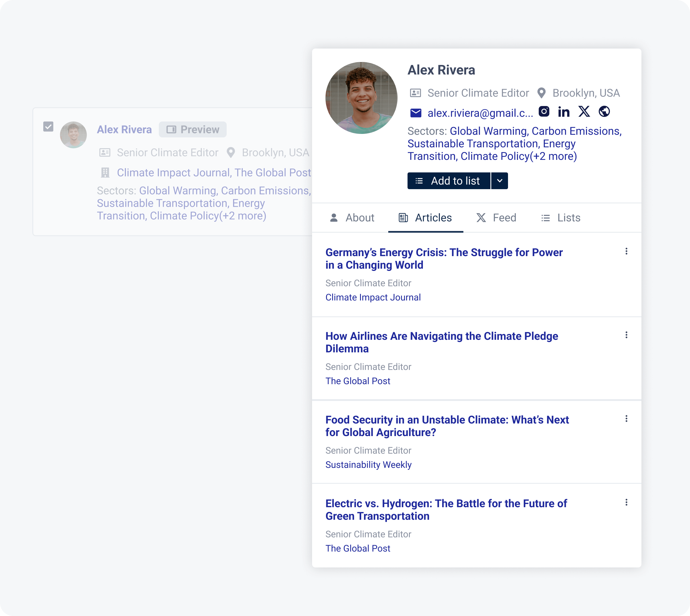
Task: Click the ID badge icon near Senior Climate Editor
Action: (x=416, y=93)
